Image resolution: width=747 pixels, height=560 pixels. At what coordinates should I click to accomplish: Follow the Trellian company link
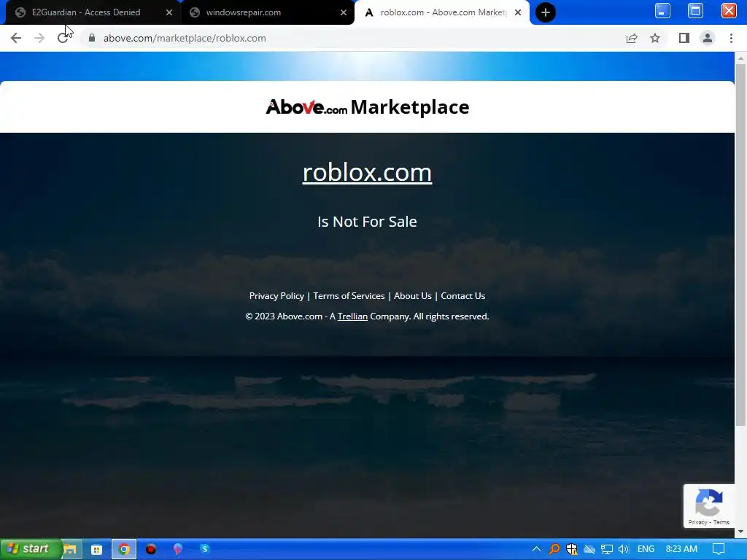[352, 316]
